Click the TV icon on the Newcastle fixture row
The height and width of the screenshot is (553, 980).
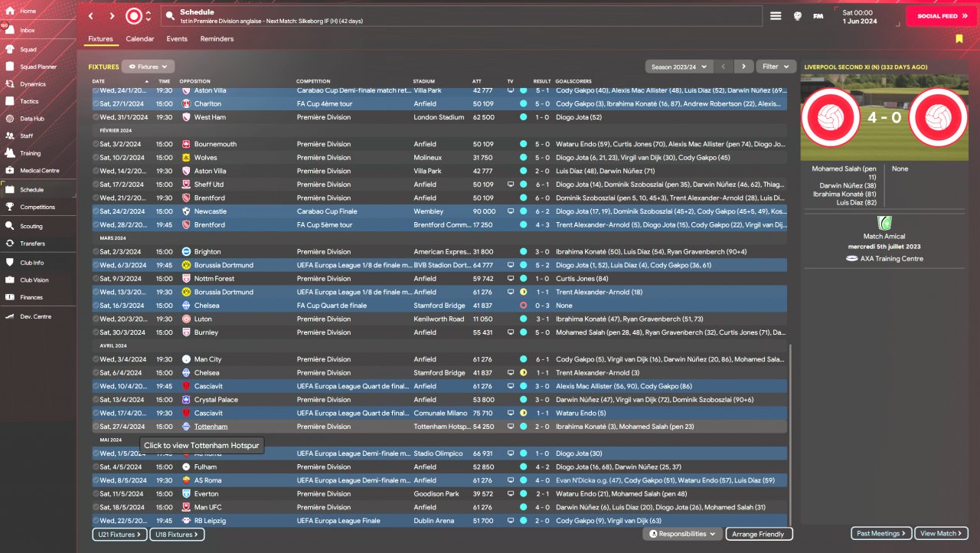click(x=511, y=211)
